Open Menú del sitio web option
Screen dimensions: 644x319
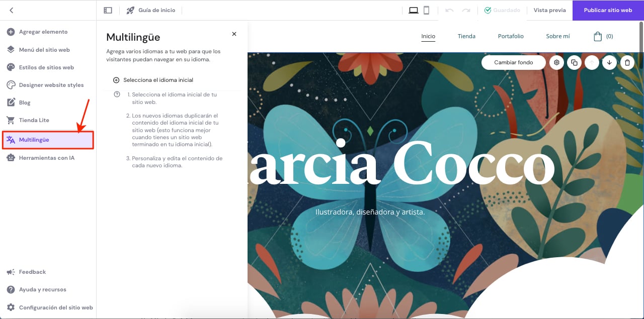[44, 50]
